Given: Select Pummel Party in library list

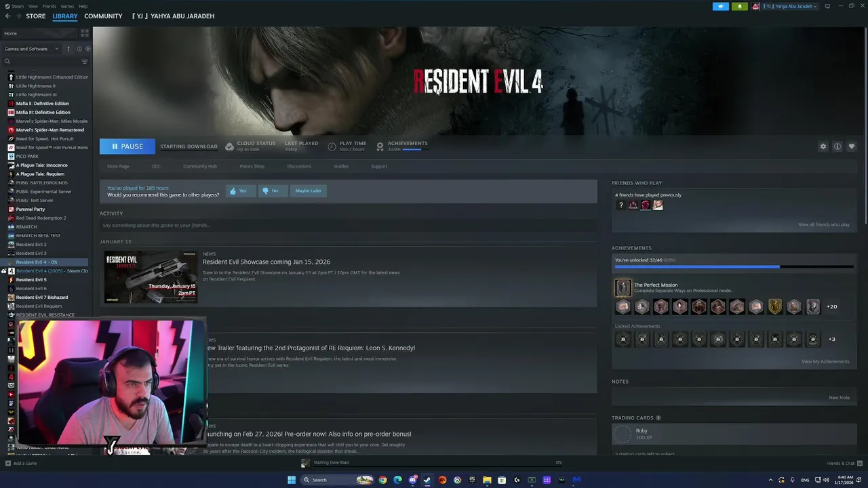Looking at the screenshot, I should [x=31, y=209].
